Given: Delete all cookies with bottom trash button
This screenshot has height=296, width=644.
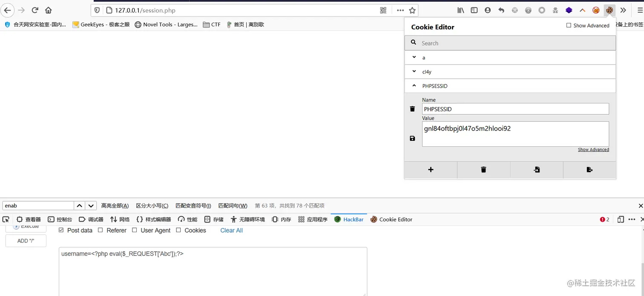Looking at the screenshot, I should (483, 170).
